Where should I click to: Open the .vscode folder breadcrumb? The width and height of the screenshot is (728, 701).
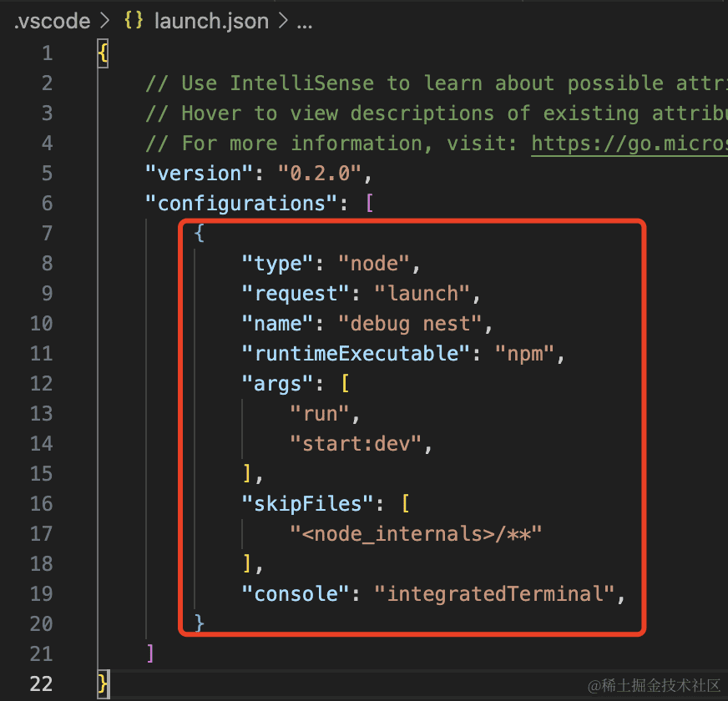pos(52,22)
